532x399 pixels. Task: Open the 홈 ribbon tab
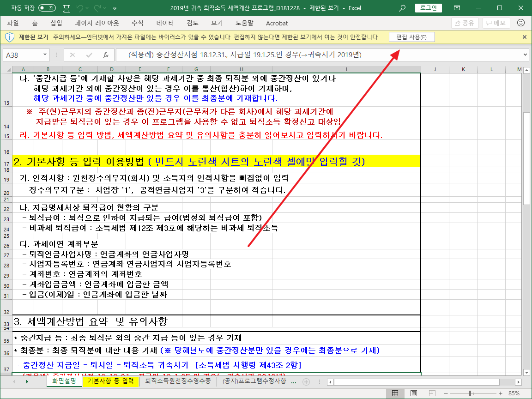pos(35,23)
